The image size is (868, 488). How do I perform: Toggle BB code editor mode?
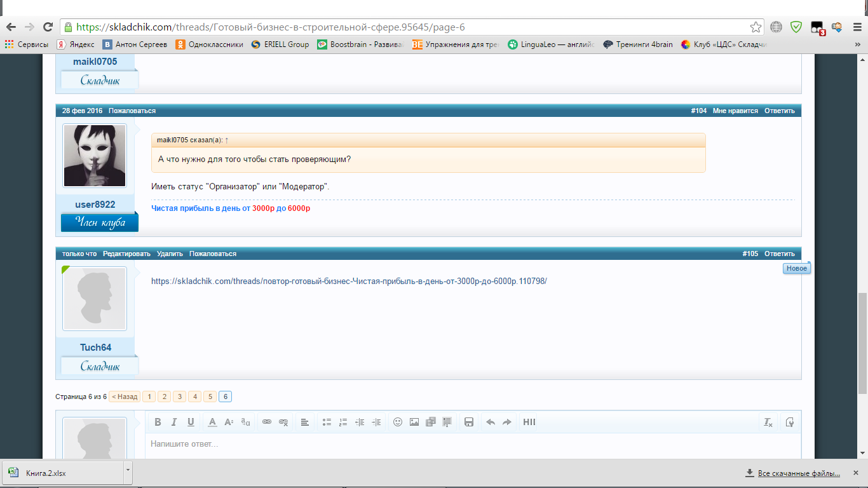790,422
